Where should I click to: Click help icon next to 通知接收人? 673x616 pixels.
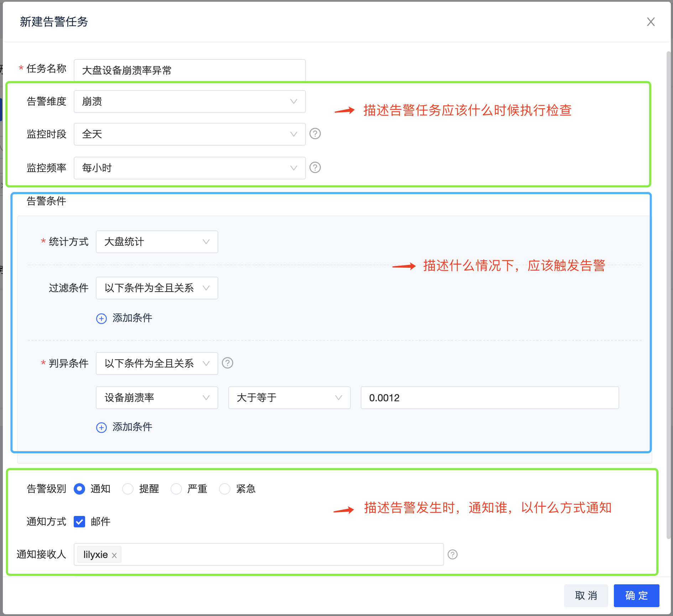453,554
